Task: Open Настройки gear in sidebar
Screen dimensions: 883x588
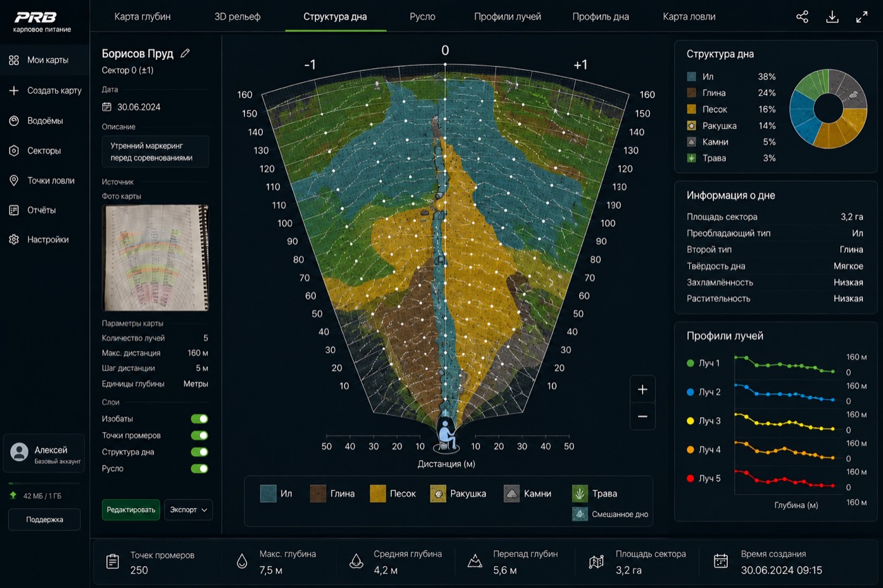Action: [x=14, y=240]
